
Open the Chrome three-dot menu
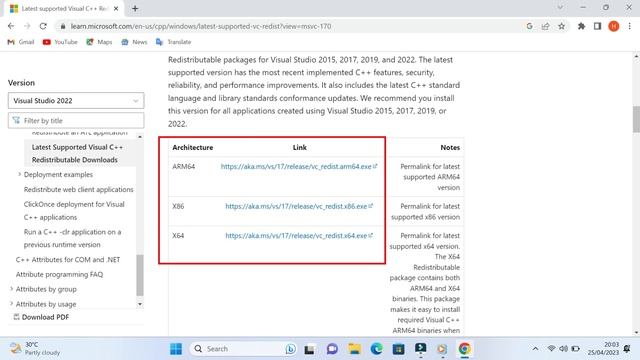[x=630, y=26]
